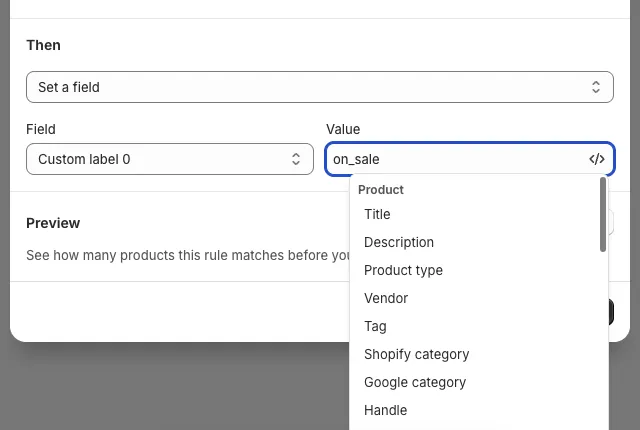This screenshot has height=430, width=640.
Task: Click the 'Preview' section heading
Action: click(53, 223)
